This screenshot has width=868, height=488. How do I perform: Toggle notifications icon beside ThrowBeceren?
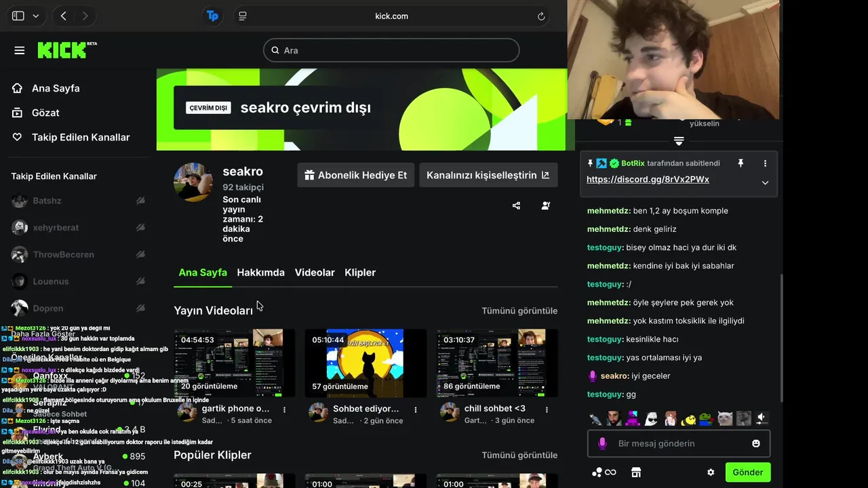(x=140, y=254)
